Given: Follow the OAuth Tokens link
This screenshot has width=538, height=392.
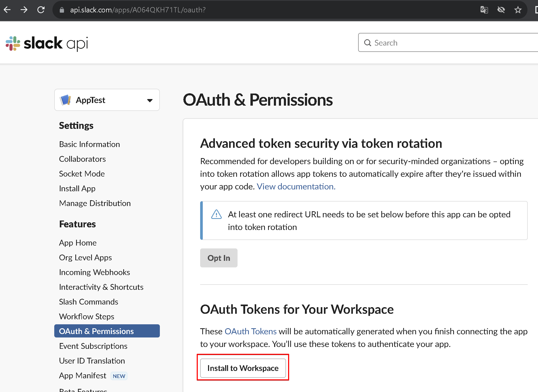Looking at the screenshot, I should (x=250, y=331).
